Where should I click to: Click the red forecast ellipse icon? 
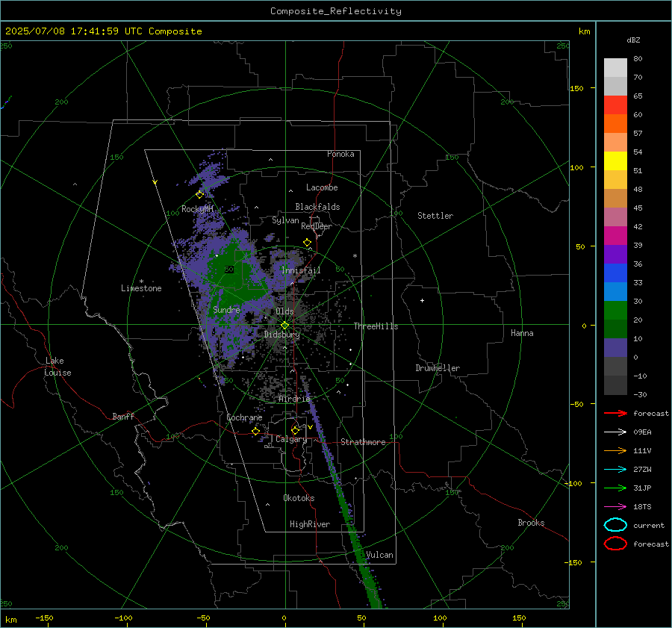(x=615, y=544)
